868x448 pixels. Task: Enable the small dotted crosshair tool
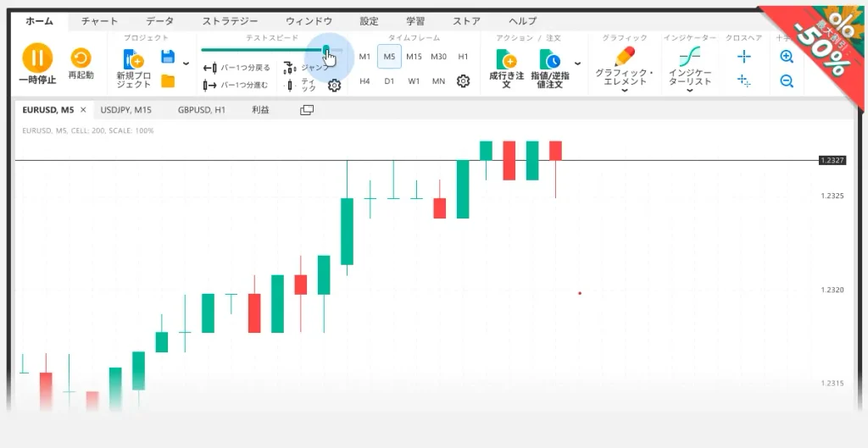(744, 81)
